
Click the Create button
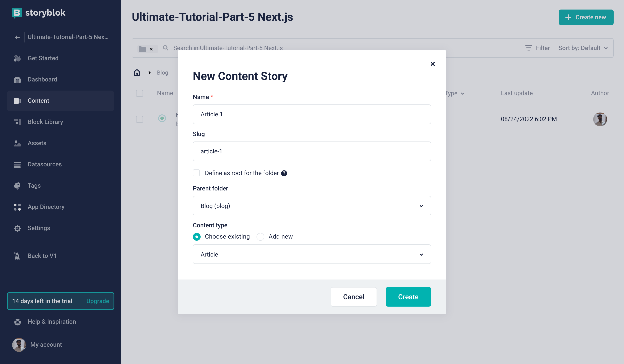click(408, 297)
